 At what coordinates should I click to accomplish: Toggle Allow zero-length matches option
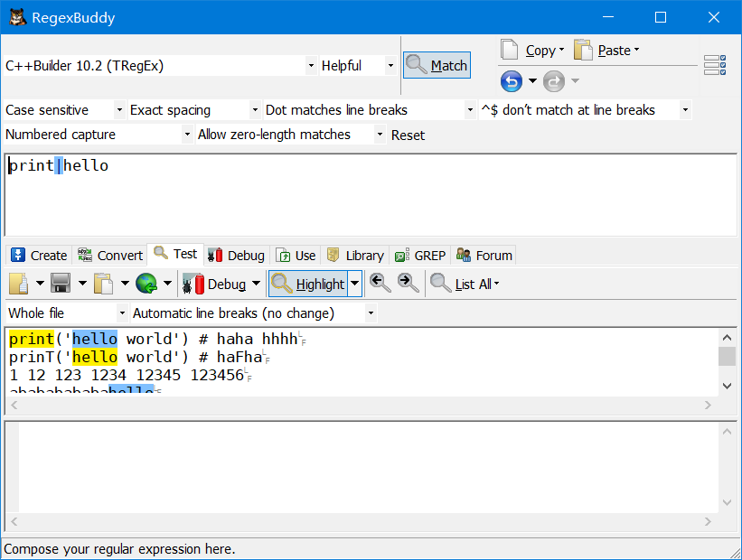(x=290, y=135)
